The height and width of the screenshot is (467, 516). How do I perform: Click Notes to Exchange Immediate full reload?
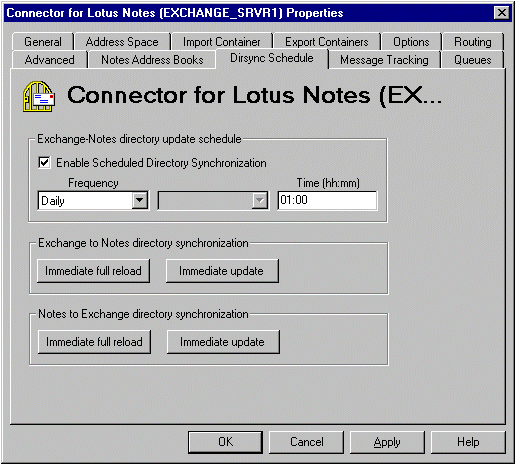(94, 342)
